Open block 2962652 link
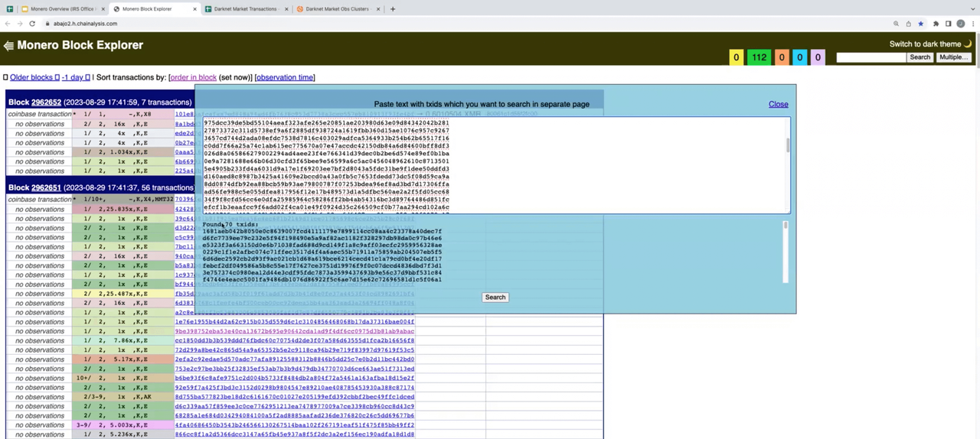This screenshot has width=980, height=439. tap(46, 102)
